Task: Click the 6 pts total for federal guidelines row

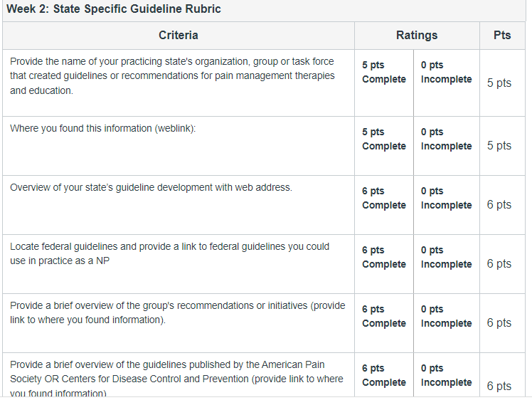Action: [499, 264]
